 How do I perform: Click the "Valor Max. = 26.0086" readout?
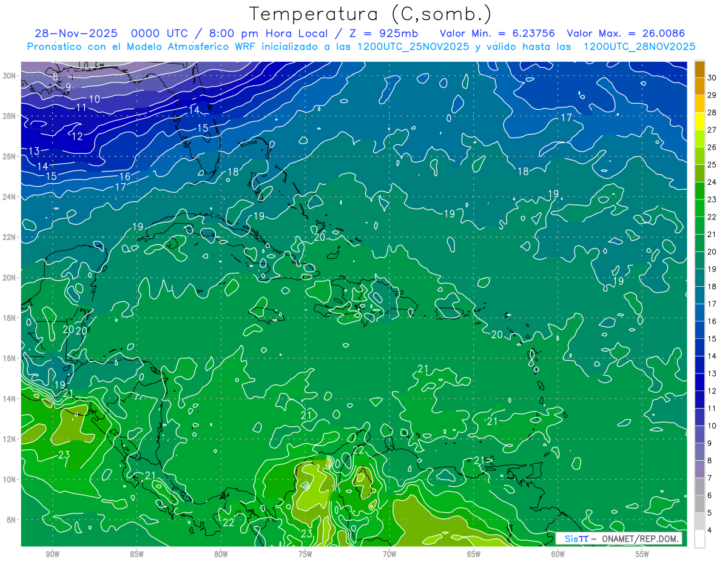pyautogui.click(x=626, y=33)
